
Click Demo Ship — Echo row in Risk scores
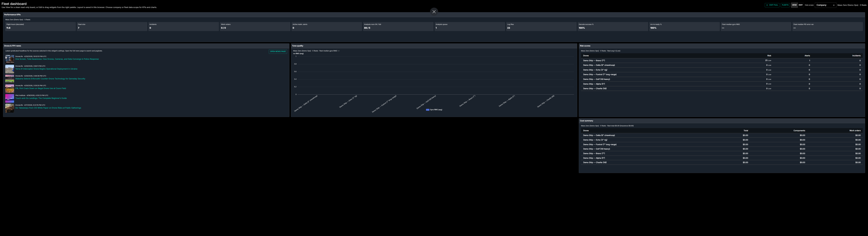coord(721,70)
